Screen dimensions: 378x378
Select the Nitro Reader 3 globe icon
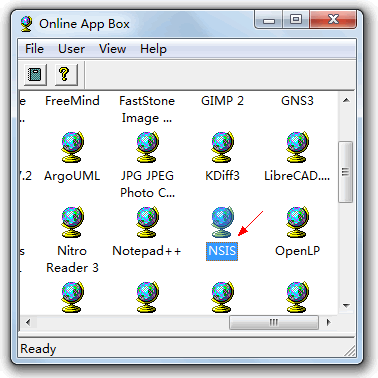click(72, 222)
